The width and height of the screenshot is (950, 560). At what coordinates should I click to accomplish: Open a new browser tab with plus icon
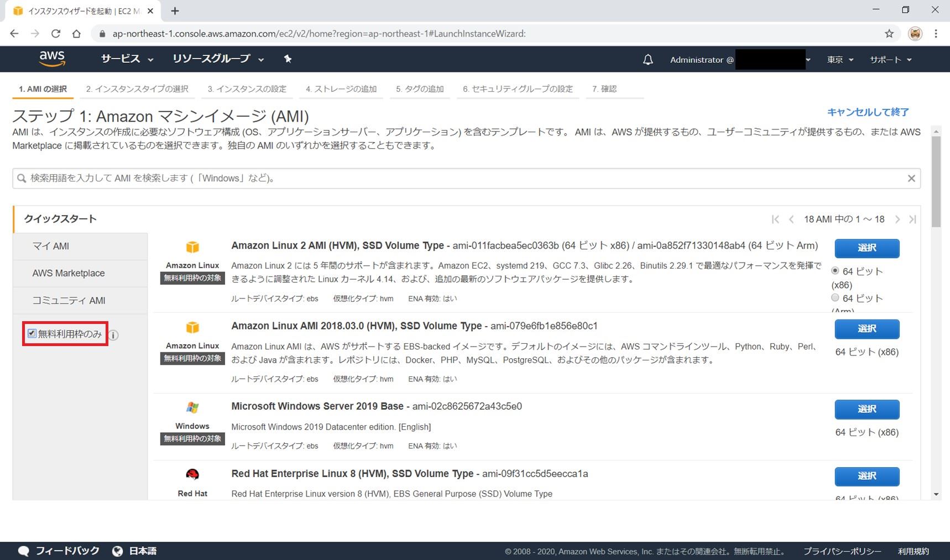(x=175, y=11)
